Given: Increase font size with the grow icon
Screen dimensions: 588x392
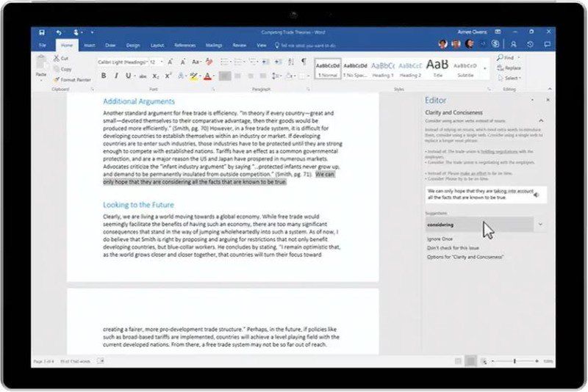Looking at the screenshot, I should pos(171,62).
